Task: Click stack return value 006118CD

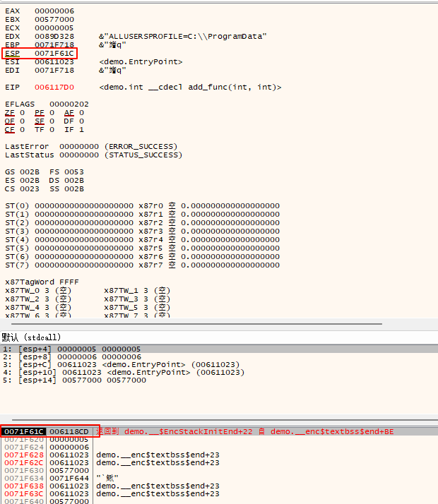Action: 69,431
